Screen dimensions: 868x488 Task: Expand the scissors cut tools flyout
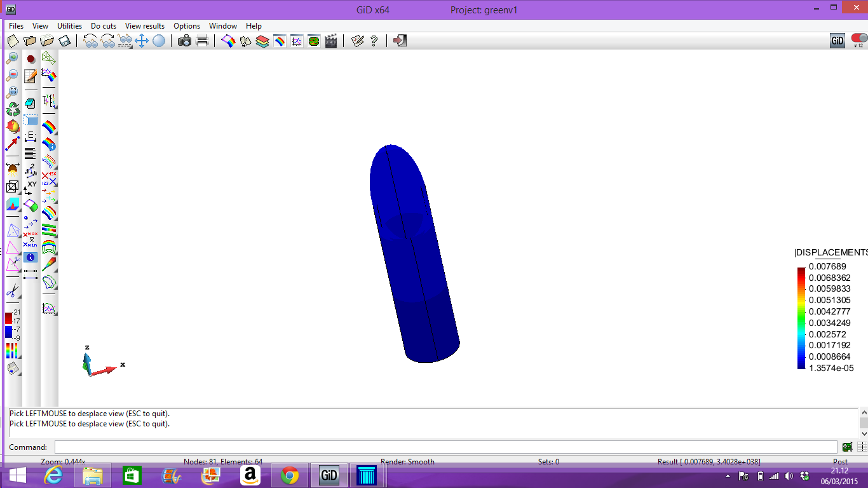(12, 292)
